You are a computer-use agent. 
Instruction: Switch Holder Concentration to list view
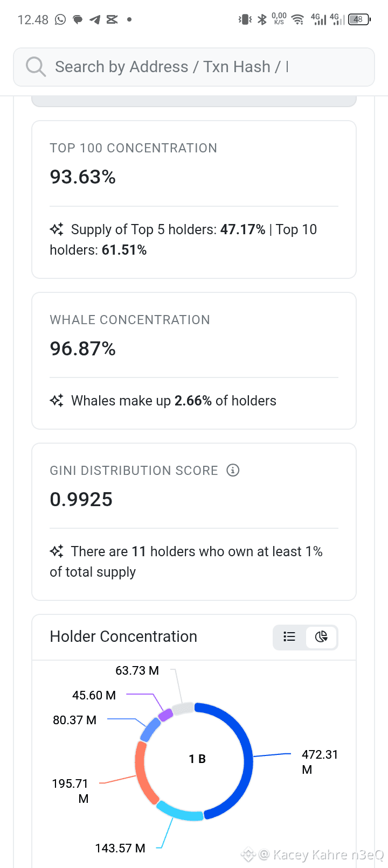289,636
